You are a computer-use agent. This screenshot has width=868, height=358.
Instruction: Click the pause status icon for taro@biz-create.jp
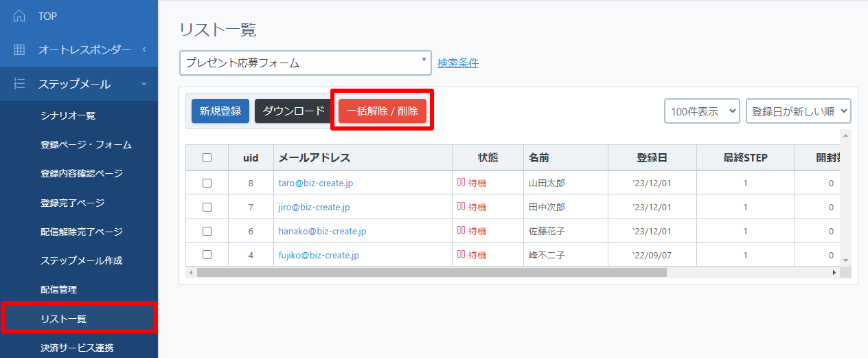(x=461, y=183)
